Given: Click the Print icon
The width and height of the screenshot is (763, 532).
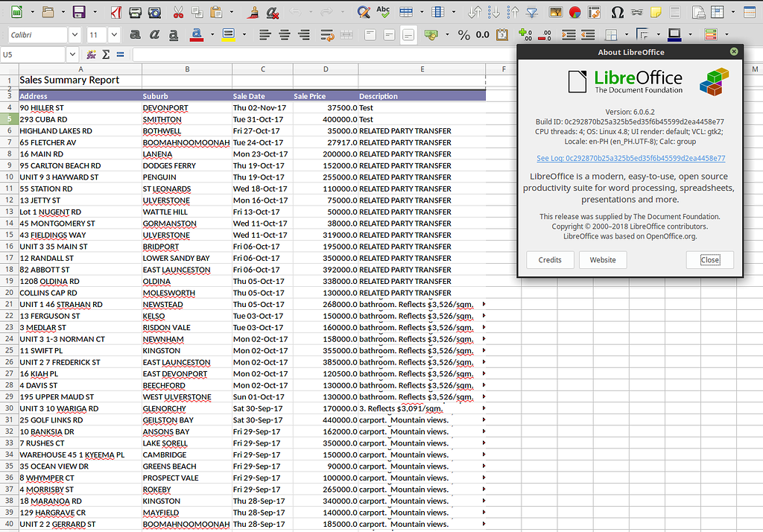Looking at the screenshot, I should click(x=135, y=12).
